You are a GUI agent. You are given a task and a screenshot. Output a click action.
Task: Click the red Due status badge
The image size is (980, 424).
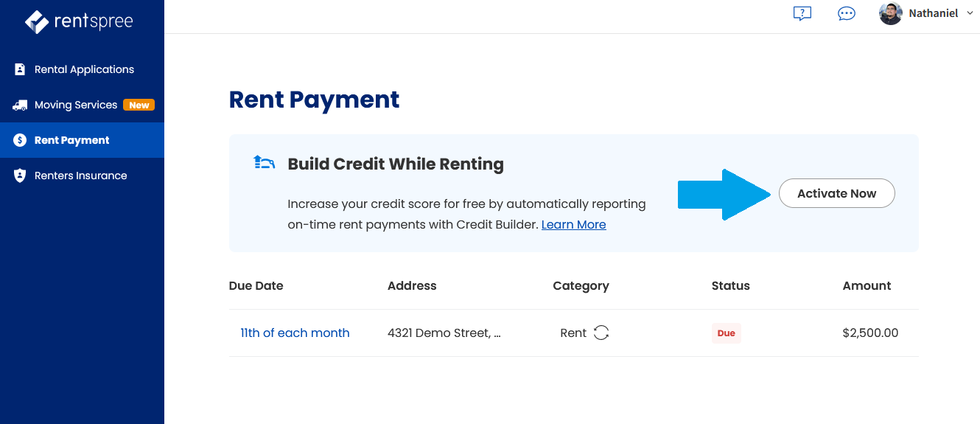click(x=727, y=333)
